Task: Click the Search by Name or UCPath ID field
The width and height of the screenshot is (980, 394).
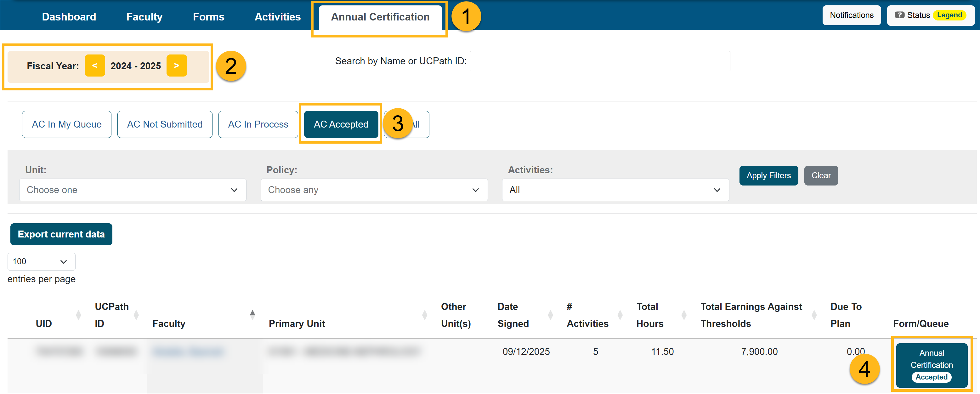Action: tap(600, 61)
